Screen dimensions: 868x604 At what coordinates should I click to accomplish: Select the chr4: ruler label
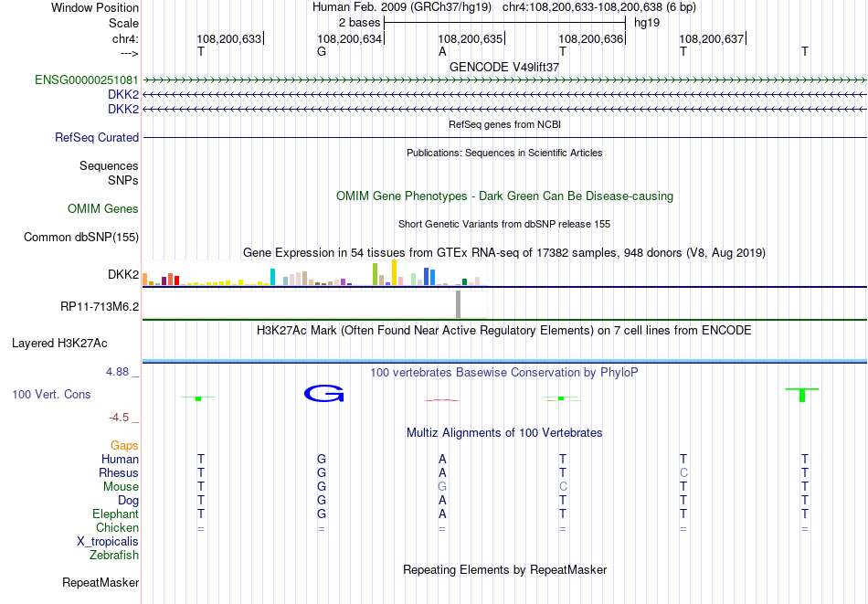(125, 38)
